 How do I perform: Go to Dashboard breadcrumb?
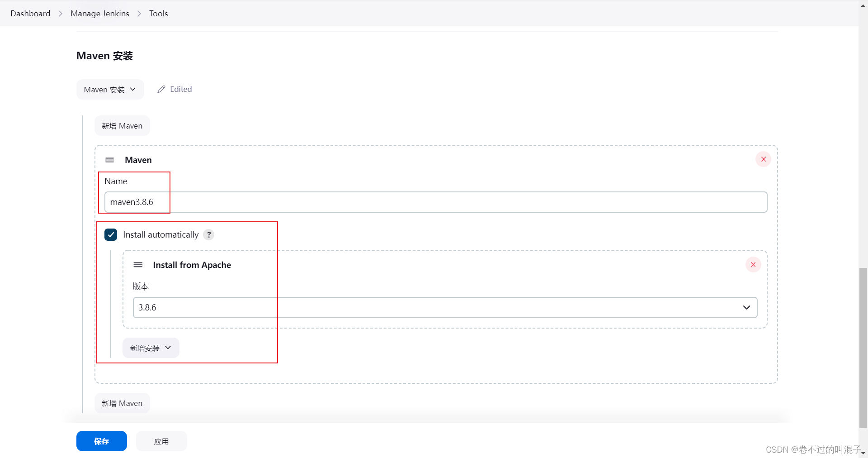30,14
